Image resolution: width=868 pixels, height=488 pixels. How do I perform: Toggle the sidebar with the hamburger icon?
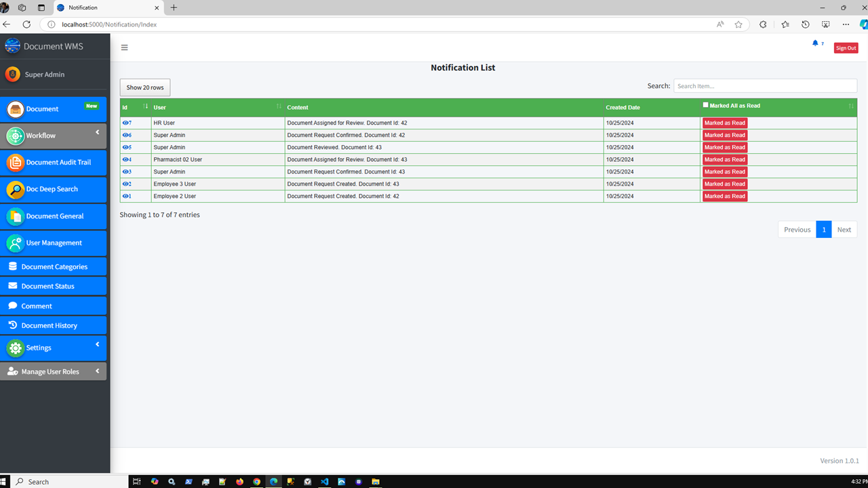(x=124, y=47)
